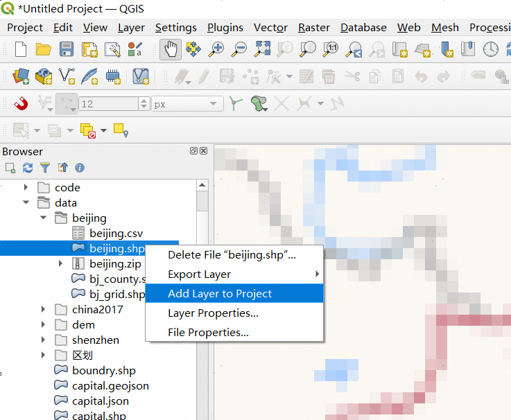Viewport: 511px width, 420px height.
Task: Refresh the Browser panel
Action: [28, 168]
